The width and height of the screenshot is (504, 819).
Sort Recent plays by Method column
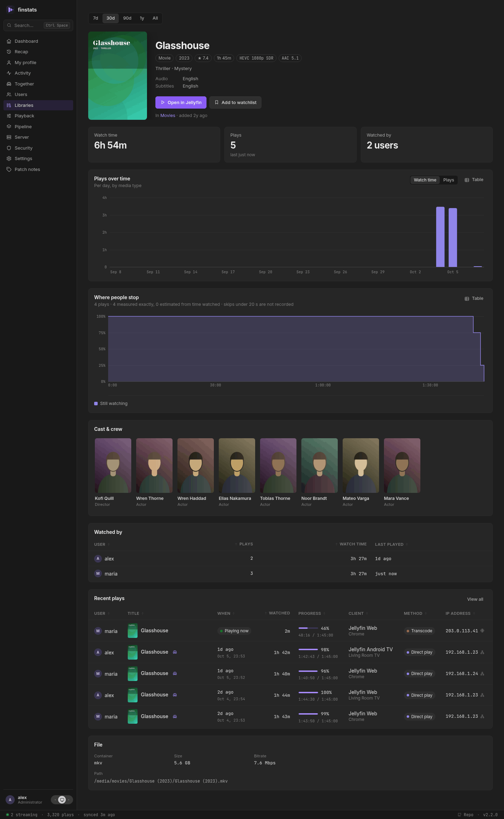[x=415, y=613]
